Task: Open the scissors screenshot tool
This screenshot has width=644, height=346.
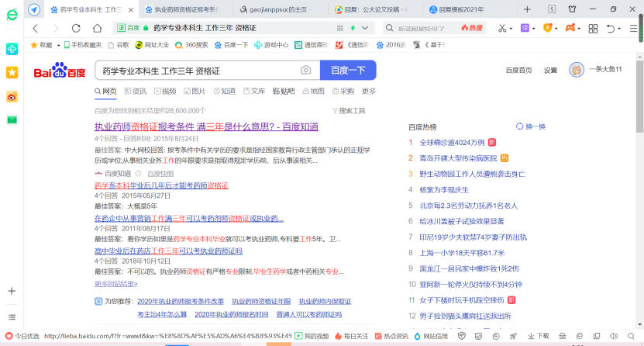Action: click(x=502, y=28)
